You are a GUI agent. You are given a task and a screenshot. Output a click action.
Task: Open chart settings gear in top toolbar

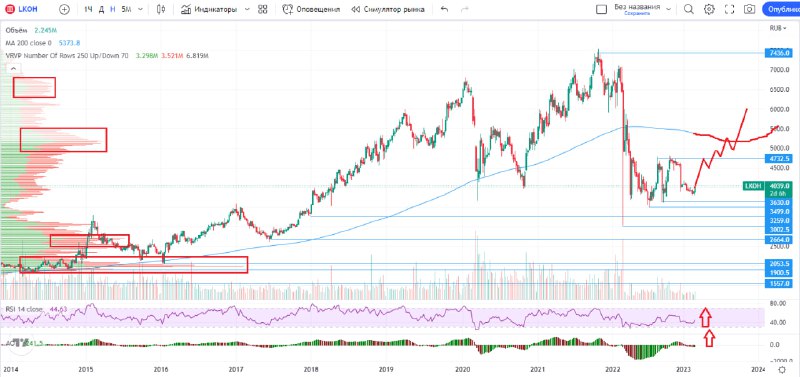pyautogui.click(x=709, y=9)
